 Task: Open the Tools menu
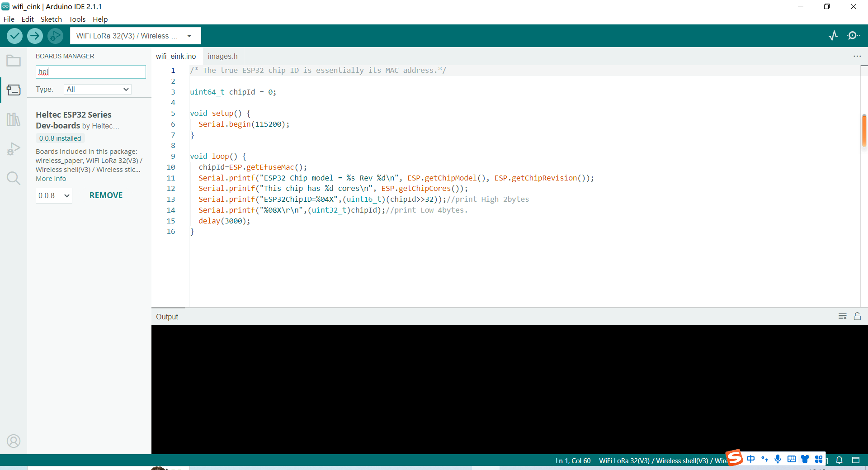(77, 19)
